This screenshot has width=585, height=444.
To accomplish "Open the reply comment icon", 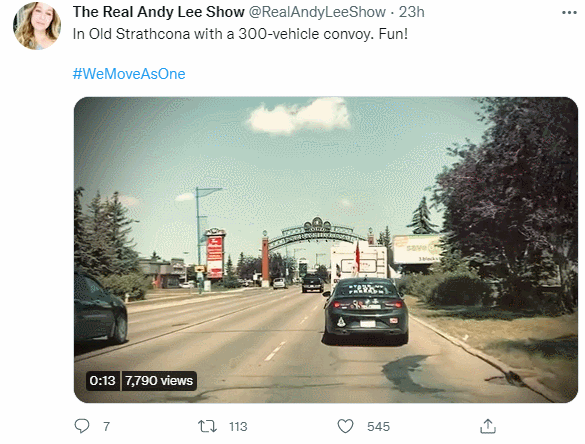I will coord(82,426).
